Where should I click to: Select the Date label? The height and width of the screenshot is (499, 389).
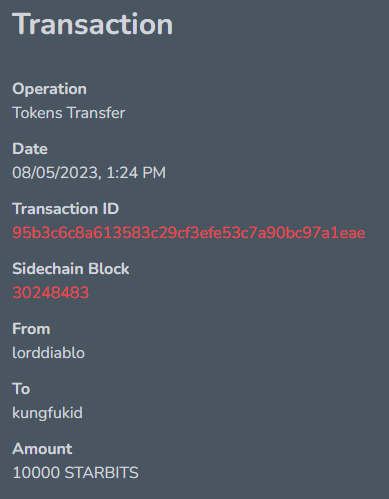pos(30,149)
